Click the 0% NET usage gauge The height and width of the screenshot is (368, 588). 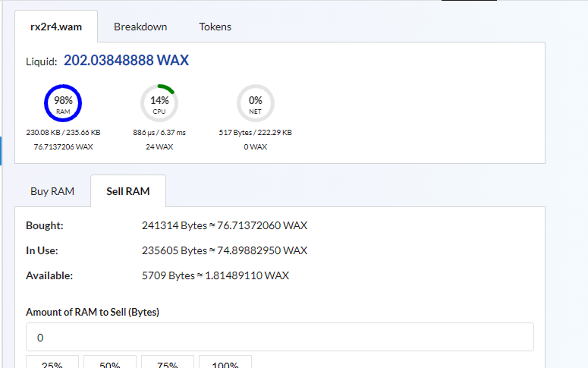pos(256,103)
